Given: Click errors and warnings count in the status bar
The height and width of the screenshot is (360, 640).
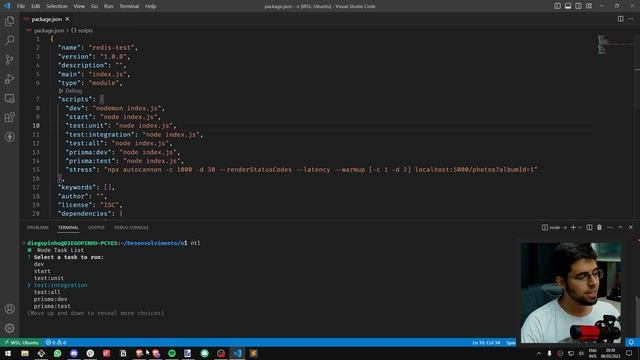Looking at the screenshot, I should [x=56, y=342].
